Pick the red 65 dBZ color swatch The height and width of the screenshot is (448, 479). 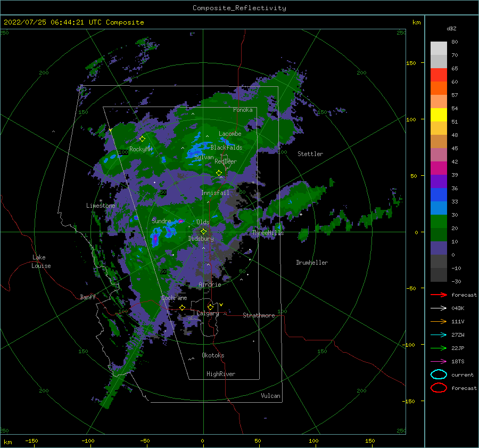439,75
